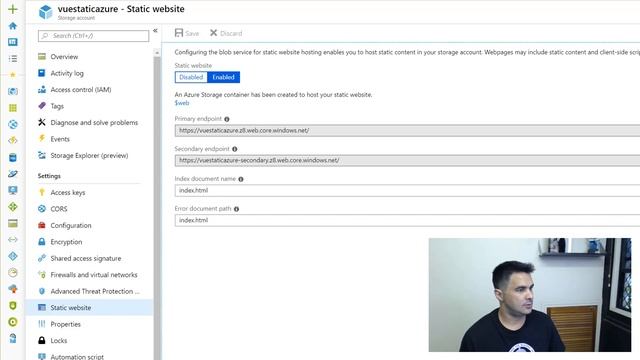Screen dimensions: 640x360
Task: Show info tooltip for Error document path
Action: click(x=236, y=209)
